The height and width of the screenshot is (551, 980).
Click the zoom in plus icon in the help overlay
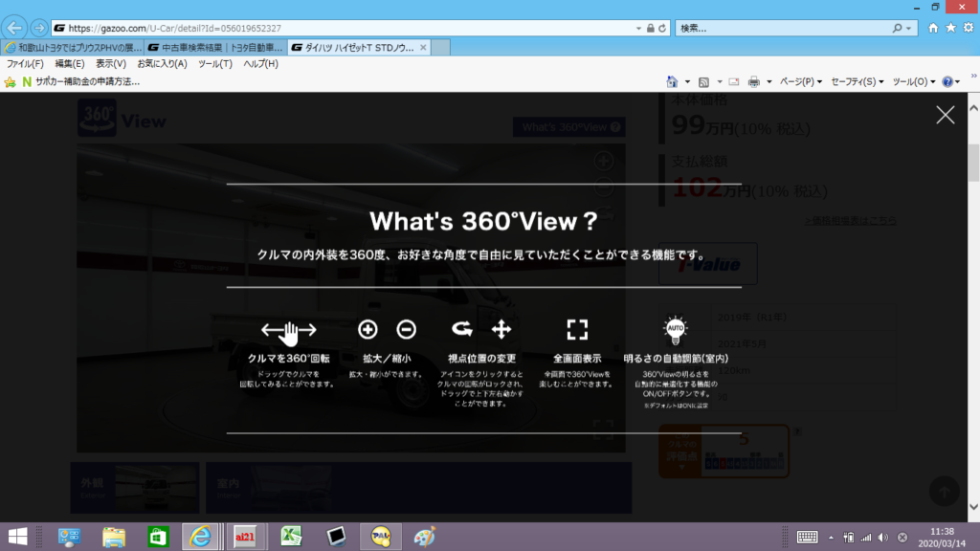coord(367,329)
